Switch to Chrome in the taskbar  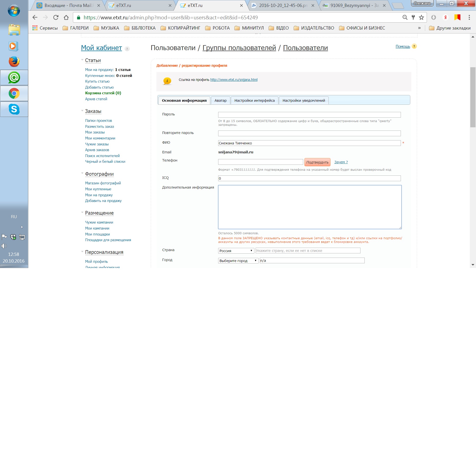[14, 94]
